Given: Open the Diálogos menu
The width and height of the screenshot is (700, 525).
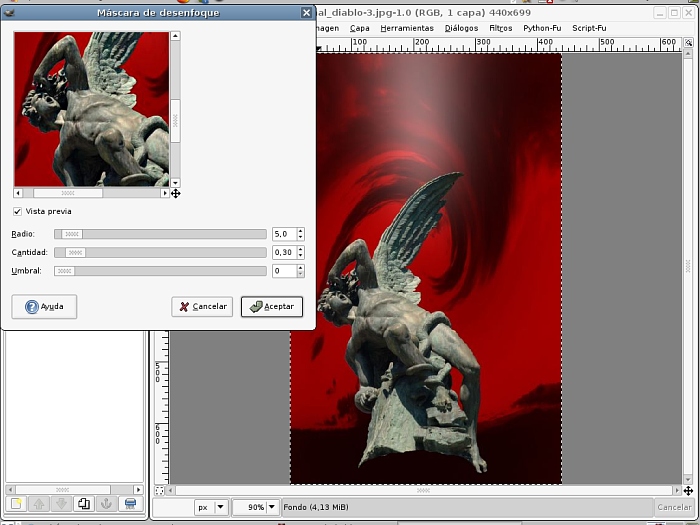Looking at the screenshot, I should click(x=461, y=28).
